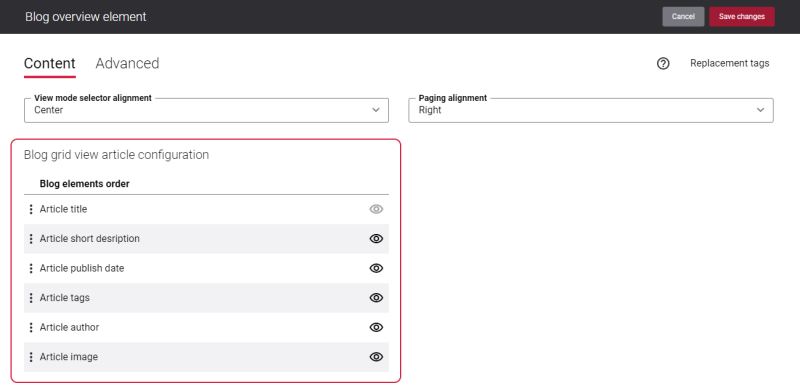
Task: Toggle visibility eye for Article title
Action: [x=376, y=209]
